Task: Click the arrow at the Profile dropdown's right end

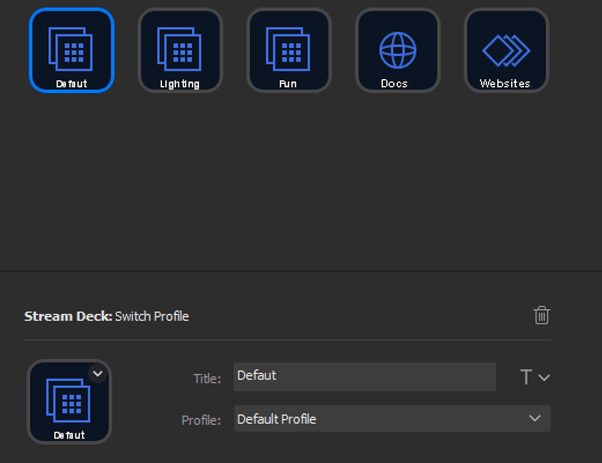Action: point(535,419)
